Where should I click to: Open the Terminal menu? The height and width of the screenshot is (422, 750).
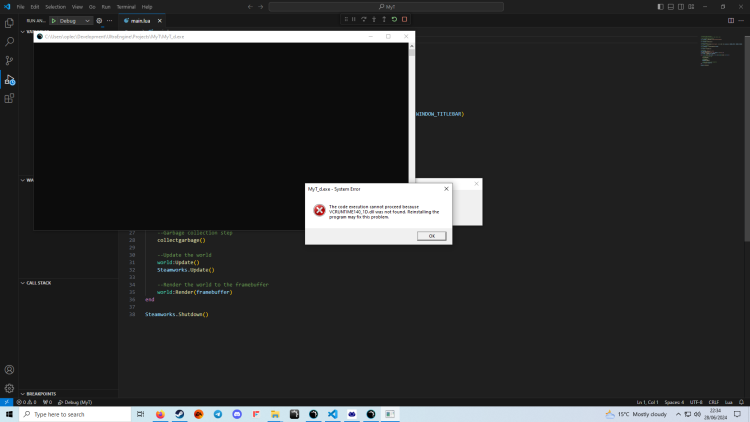(x=126, y=7)
